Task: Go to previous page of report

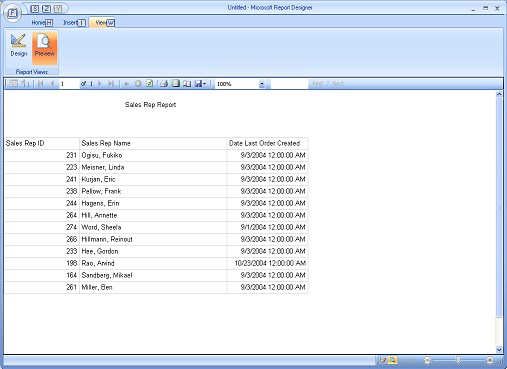Action: [52, 84]
